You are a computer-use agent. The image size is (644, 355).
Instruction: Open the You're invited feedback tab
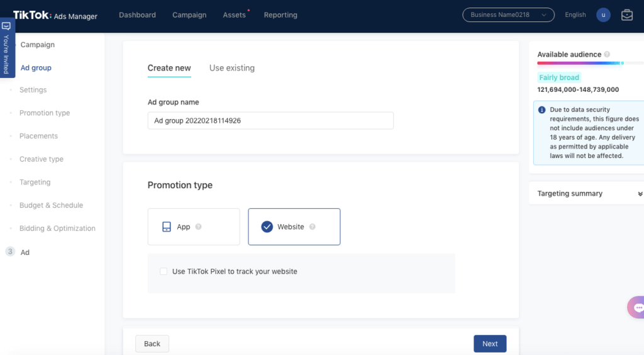6,48
